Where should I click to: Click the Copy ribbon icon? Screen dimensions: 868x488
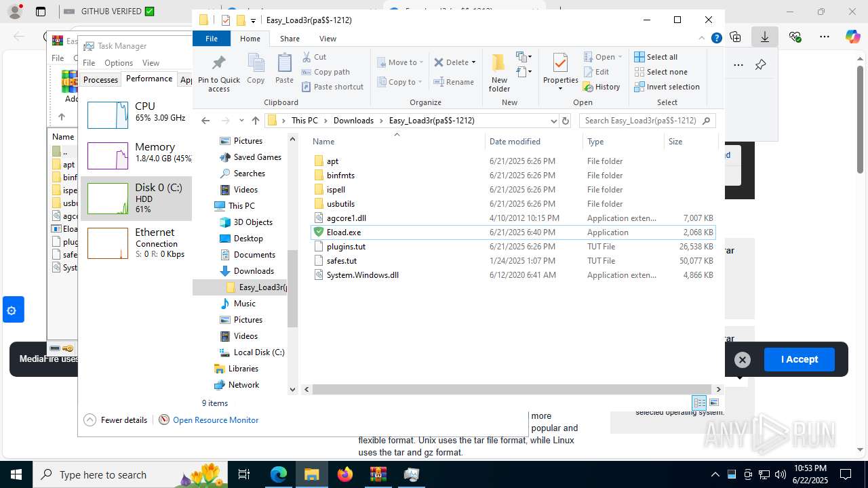click(256, 69)
